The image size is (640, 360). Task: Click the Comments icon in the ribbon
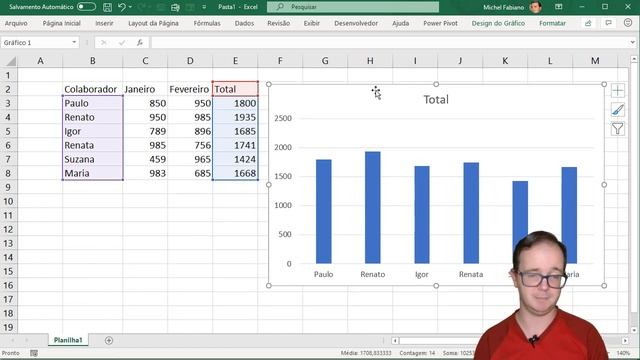(609, 23)
